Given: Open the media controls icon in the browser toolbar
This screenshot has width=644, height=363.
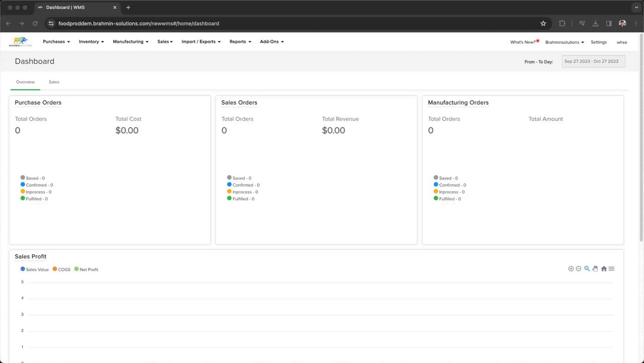Looking at the screenshot, I should point(582,23).
